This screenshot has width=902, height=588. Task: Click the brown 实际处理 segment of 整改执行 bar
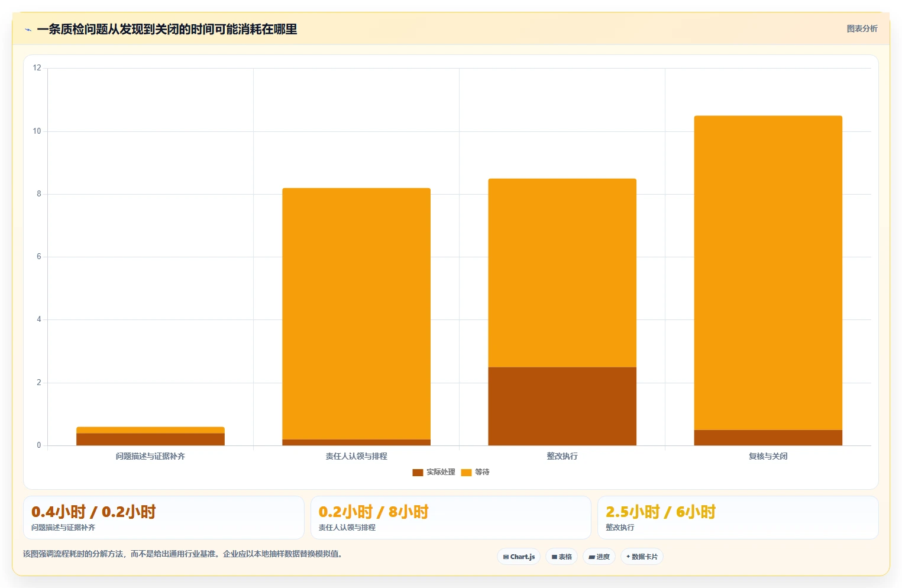pyautogui.click(x=562, y=406)
